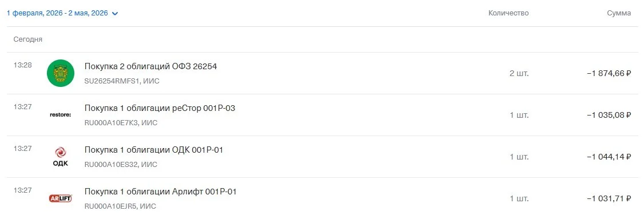Expand the date range chevron arrow
The image size is (644, 215).
pyautogui.click(x=115, y=14)
